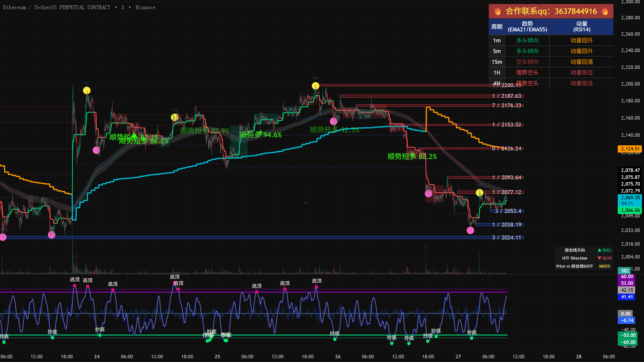Image resolution: width=644 pixels, height=362 pixels.
Task: Click the MIXED status in the legend
Action: pos(605,266)
